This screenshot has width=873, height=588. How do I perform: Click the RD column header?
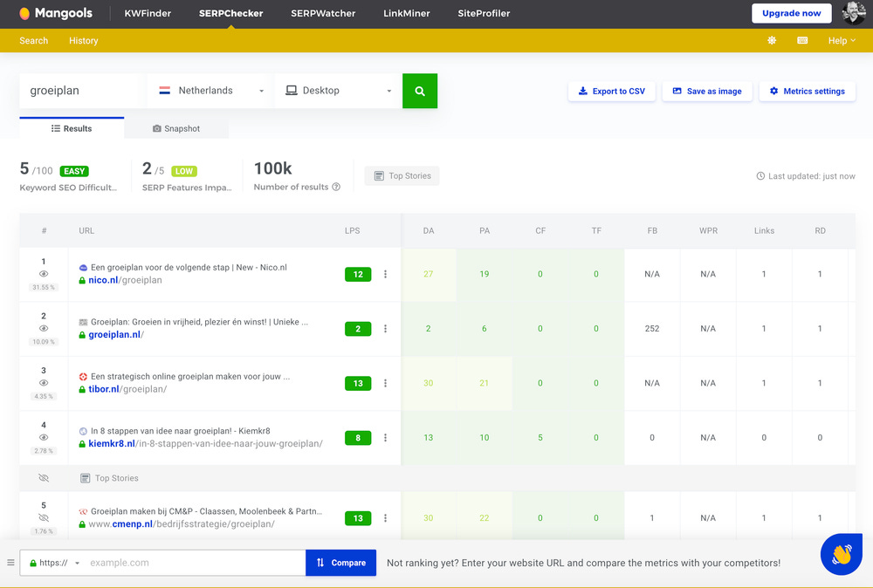(x=820, y=230)
